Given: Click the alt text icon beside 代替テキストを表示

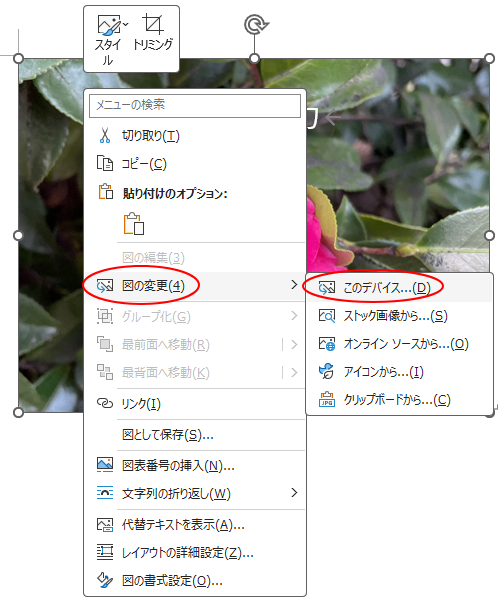Looking at the screenshot, I should [105, 524].
